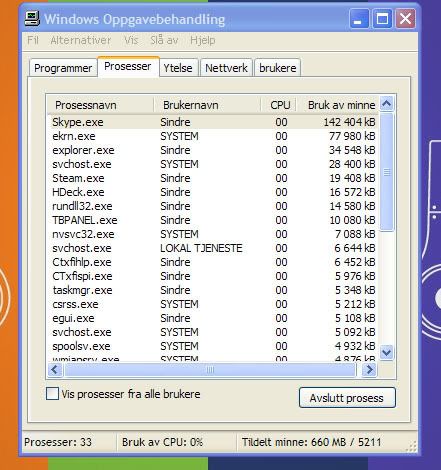This screenshot has width=441, height=470.
Task: Switch to the Ytelse tab
Action: [x=178, y=68]
